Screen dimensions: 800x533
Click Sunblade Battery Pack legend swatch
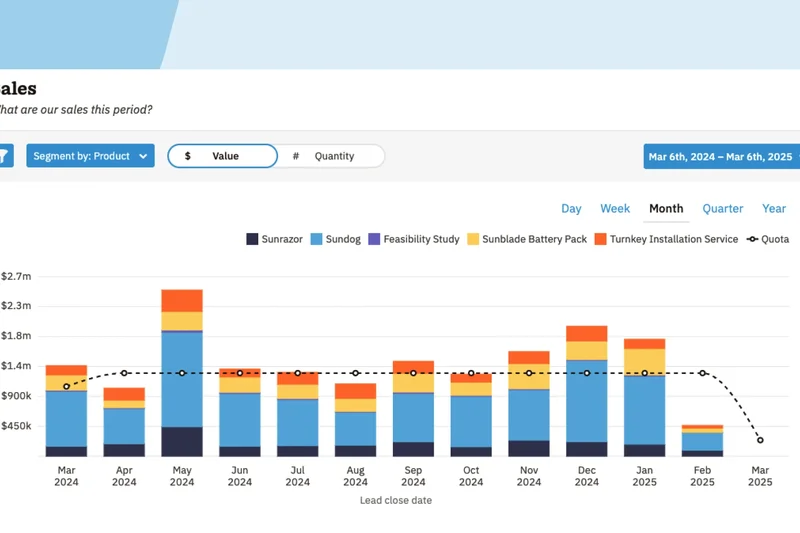coord(474,240)
